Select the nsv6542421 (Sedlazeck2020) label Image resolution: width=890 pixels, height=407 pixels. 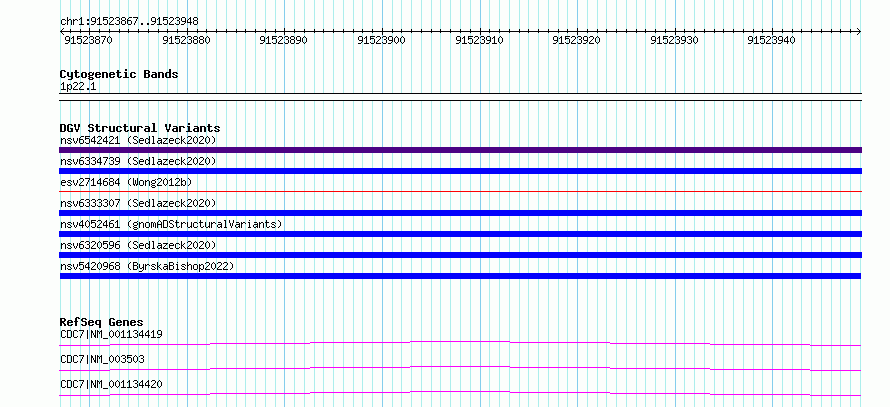point(138,140)
